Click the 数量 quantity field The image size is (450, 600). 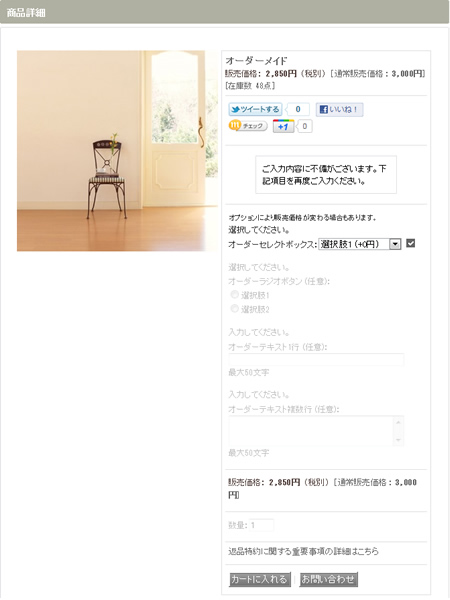pyautogui.click(x=262, y=525)
